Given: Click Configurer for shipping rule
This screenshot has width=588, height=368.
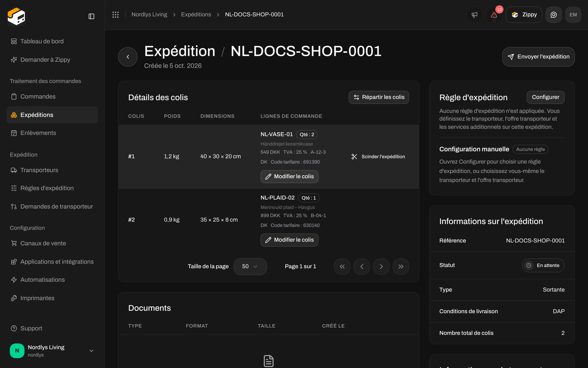Looking at the screenshot, I should click(545, 97).
